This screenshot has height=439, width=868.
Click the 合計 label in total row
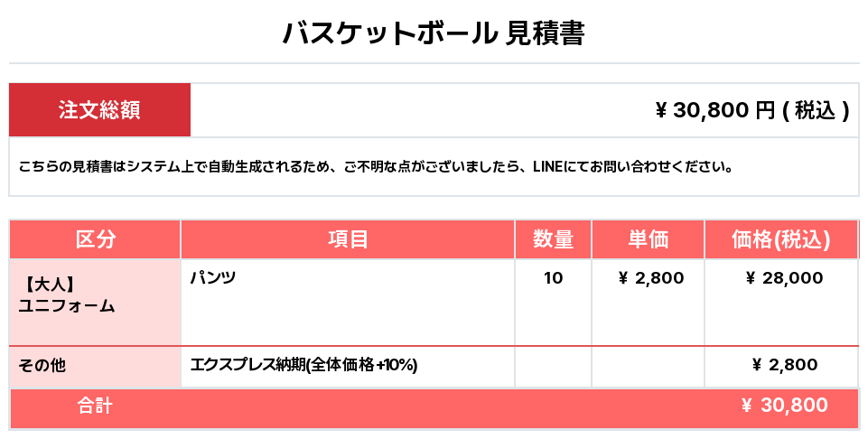pyautogui.click(x=95, y=406)
